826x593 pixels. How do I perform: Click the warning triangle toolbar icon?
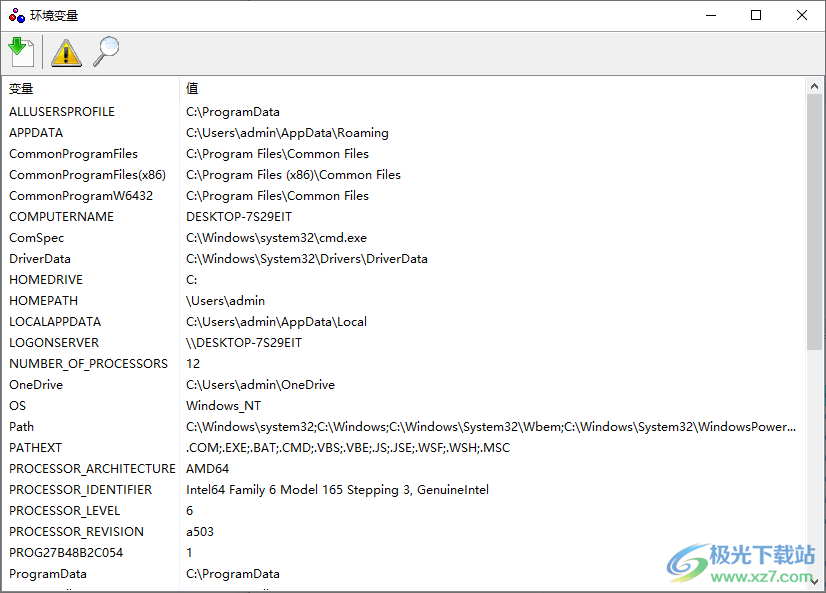tap(65, 51)
